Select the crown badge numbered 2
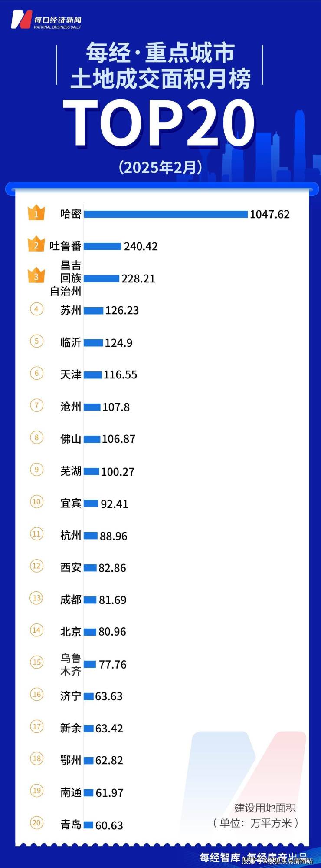This screenshot has width=321, height=868. point(36,245)
